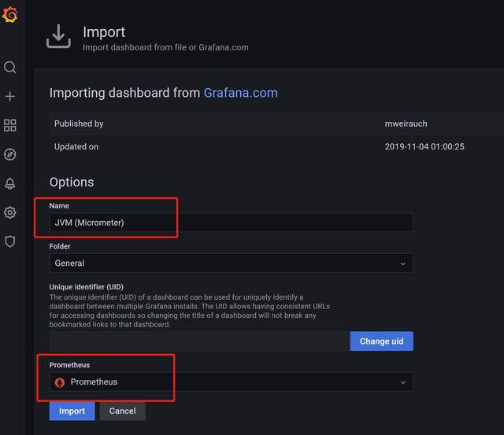Open the Alerting bell icon
The image size is (504, 435).
10,183
